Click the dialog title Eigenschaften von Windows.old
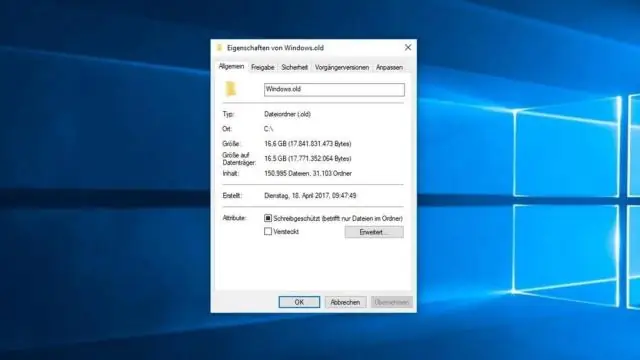Viewport: 640px width, 360px height. (275, 48)
